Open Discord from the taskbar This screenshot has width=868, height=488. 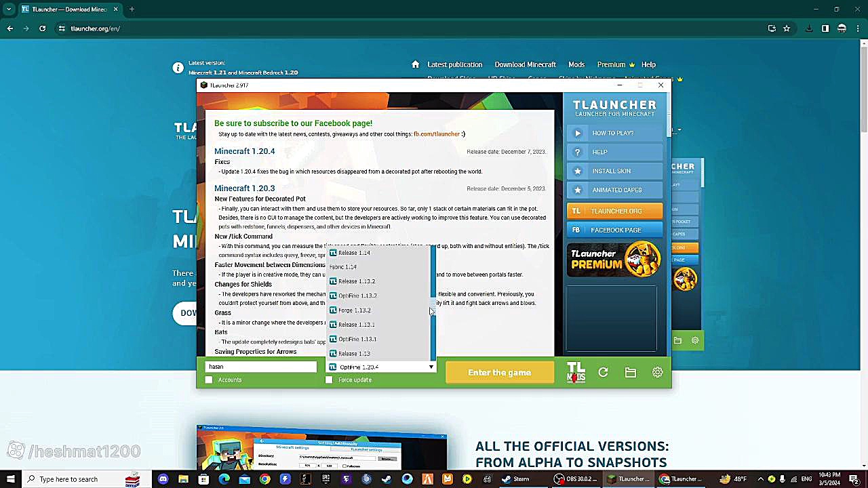(x=163, y=479)
